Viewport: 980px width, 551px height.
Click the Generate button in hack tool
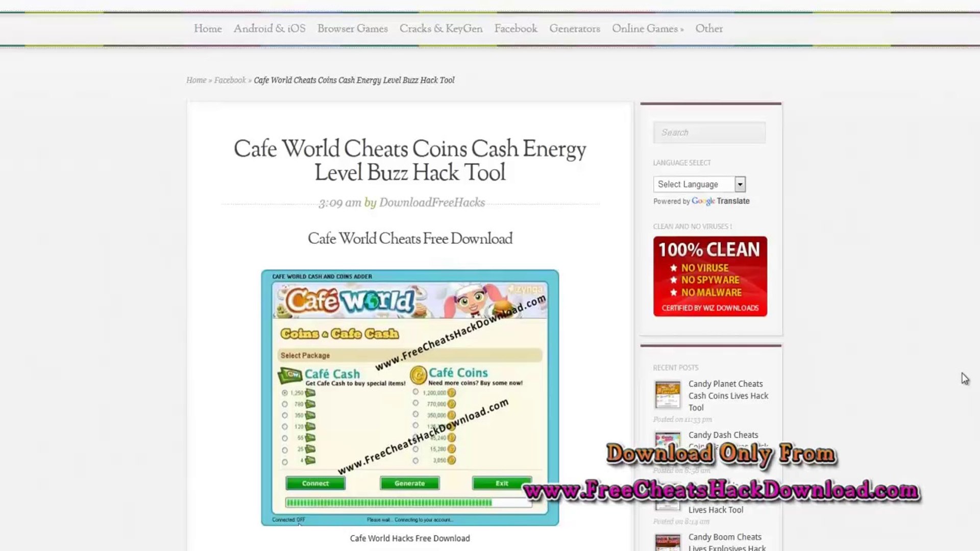[409, 483]
